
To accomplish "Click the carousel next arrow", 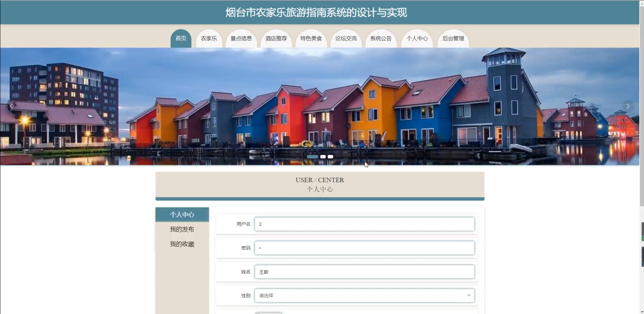I will pos(628,106).
